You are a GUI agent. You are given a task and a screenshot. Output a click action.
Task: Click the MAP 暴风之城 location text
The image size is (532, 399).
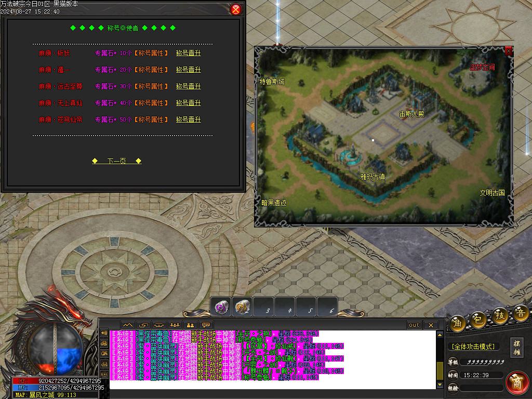pyautogui.click(x=46, y=395)
